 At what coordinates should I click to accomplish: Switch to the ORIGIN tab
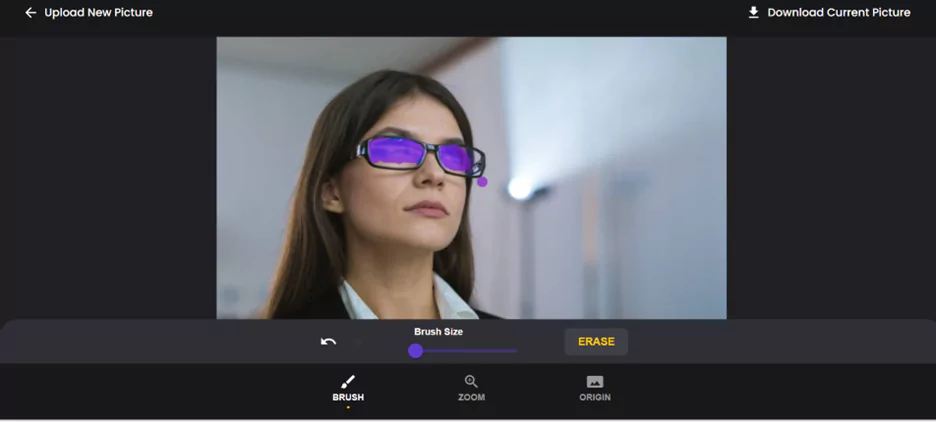click(x=595, y=389)
